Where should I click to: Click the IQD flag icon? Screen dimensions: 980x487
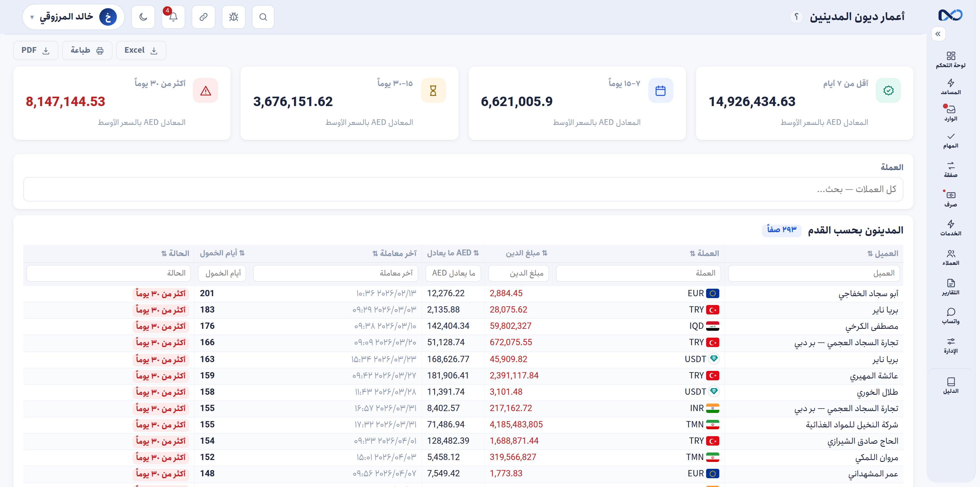click(x=712, y=326)
